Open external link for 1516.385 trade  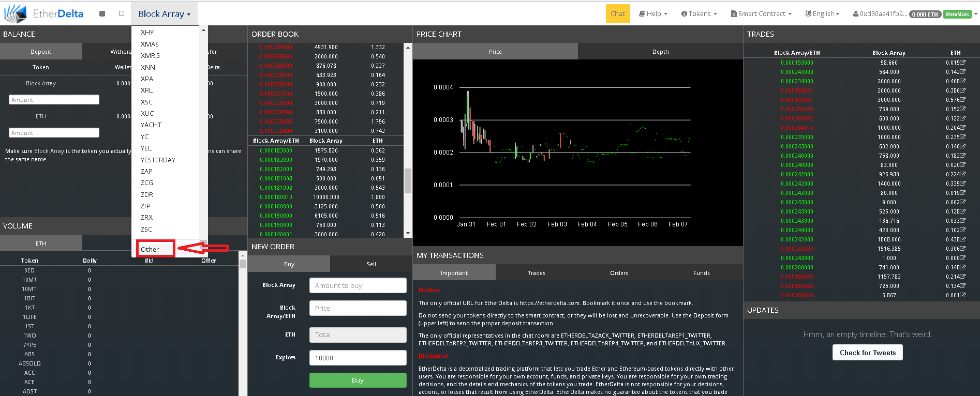coord(963,249)
